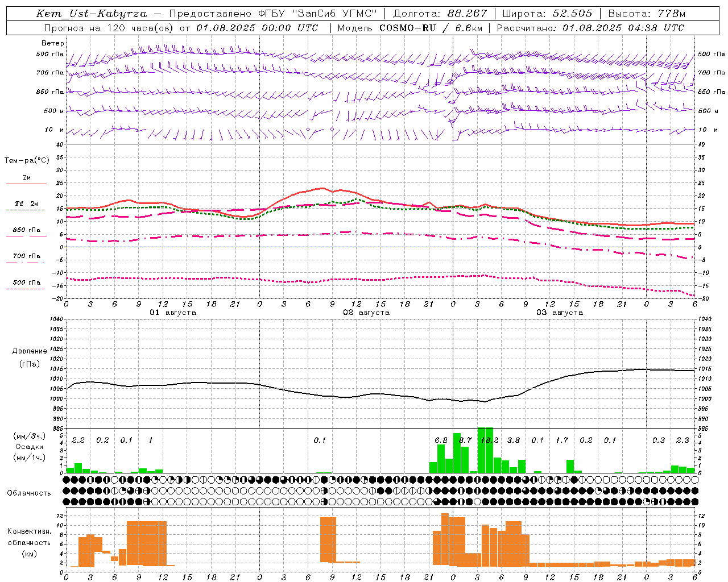Click the Давление pressure panel label
The width and height of the screenshot is (728, 582).
[30, 351]
